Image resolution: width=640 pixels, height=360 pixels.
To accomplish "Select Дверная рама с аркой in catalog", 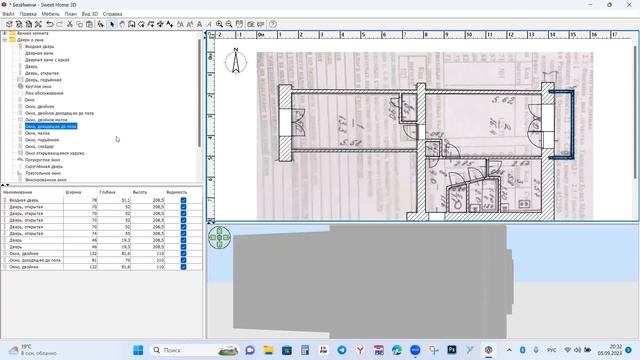I will click(47, 60).
